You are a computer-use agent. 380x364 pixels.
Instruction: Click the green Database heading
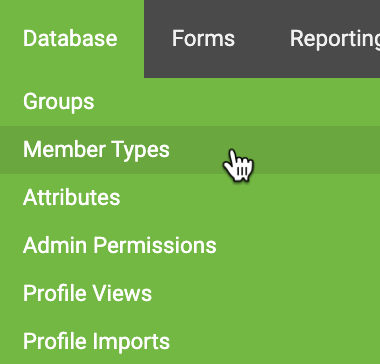coord(72,39)
